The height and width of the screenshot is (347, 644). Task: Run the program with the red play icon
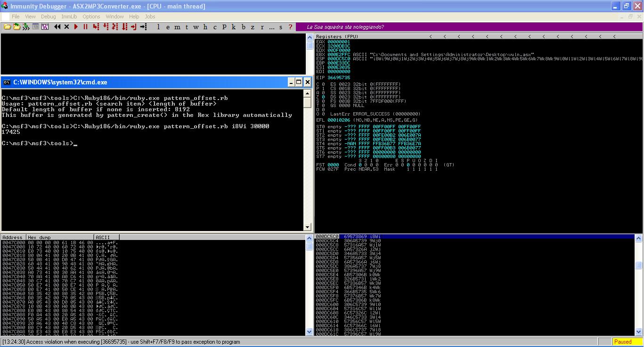click(x=75, y=27)
